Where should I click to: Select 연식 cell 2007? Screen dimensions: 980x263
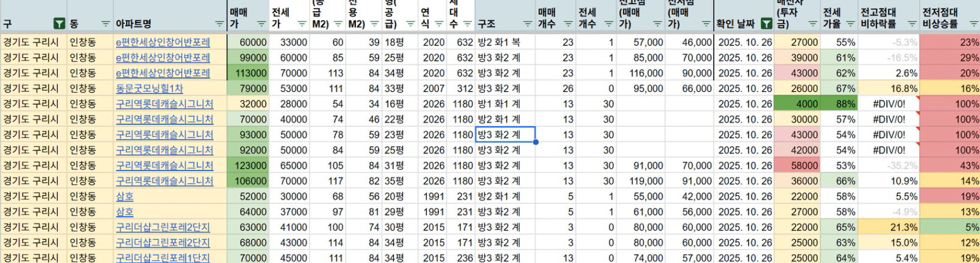pos(433,88)
